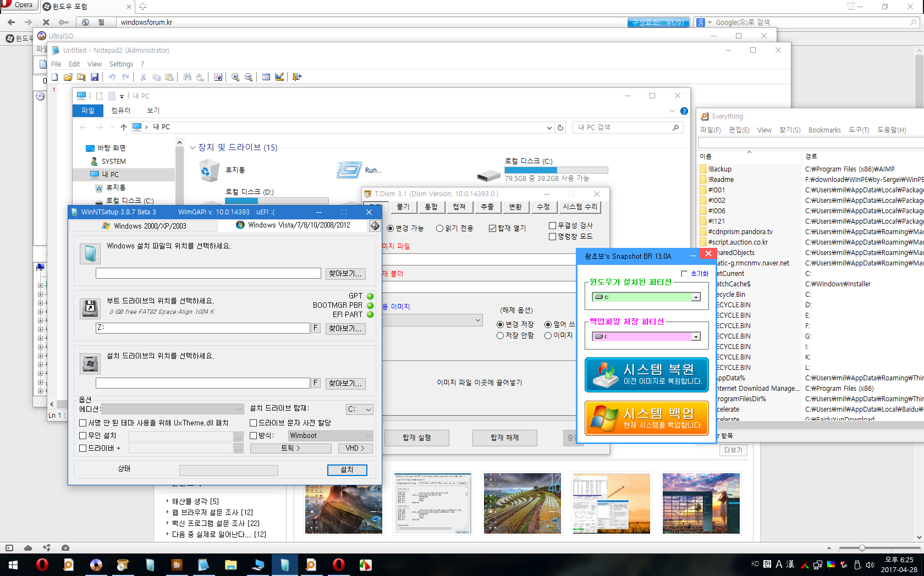Image resolution: width=924 pixels, height=576 pixels.
Task: Click Opera cloud sync icon in status bar
Action: click(28, 548)
